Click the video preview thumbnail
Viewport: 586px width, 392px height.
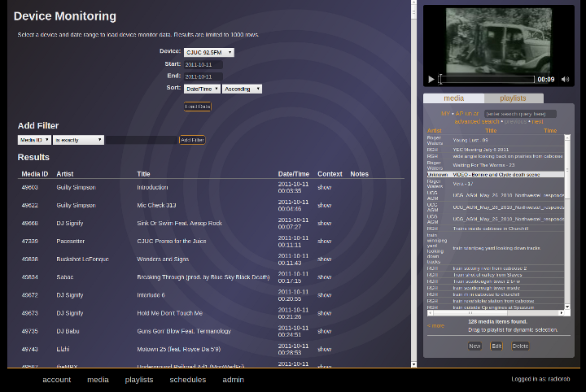coord(499,41)
